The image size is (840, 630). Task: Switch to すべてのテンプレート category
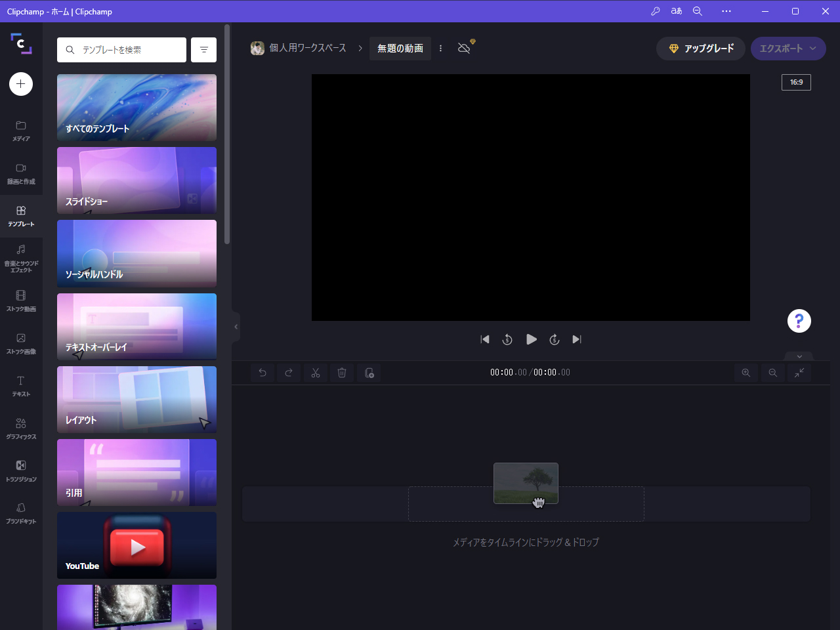(x=136, y=108)
